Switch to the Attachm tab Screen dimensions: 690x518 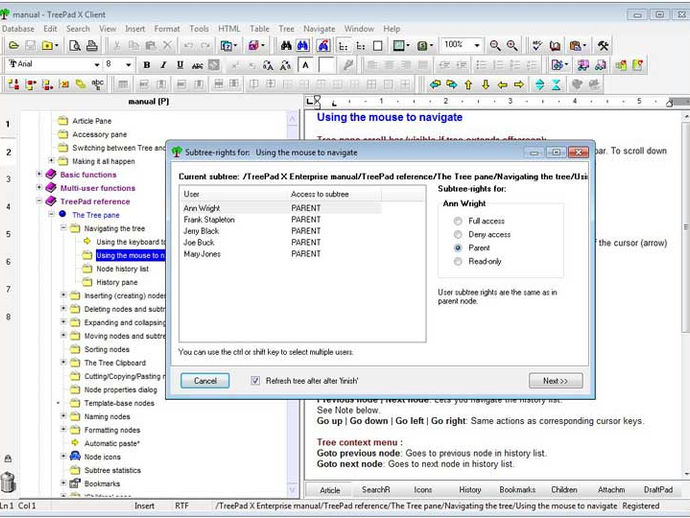(611, 490)
